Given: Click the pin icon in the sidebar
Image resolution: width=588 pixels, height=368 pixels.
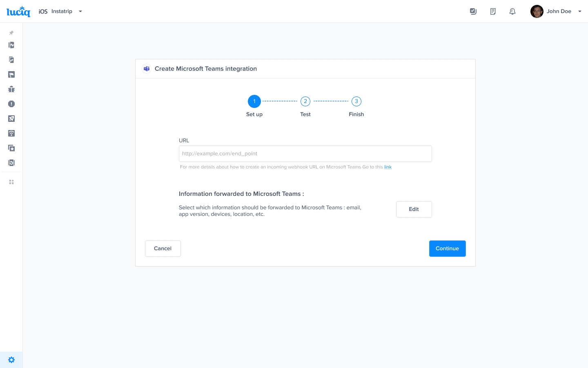Looking at the screenshot, I should pos(11,33).
